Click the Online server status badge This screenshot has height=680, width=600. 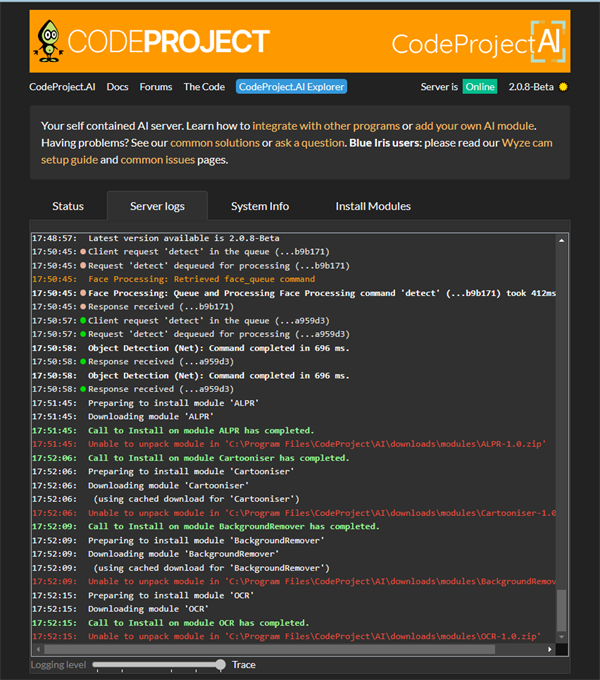(479, 87)
